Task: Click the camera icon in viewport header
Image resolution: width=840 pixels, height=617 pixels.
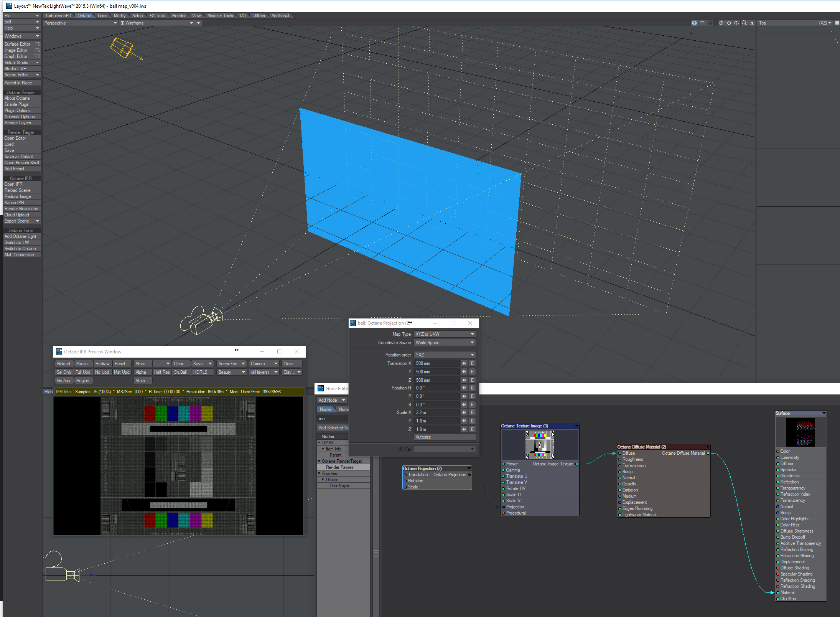Action: (694, 23)
